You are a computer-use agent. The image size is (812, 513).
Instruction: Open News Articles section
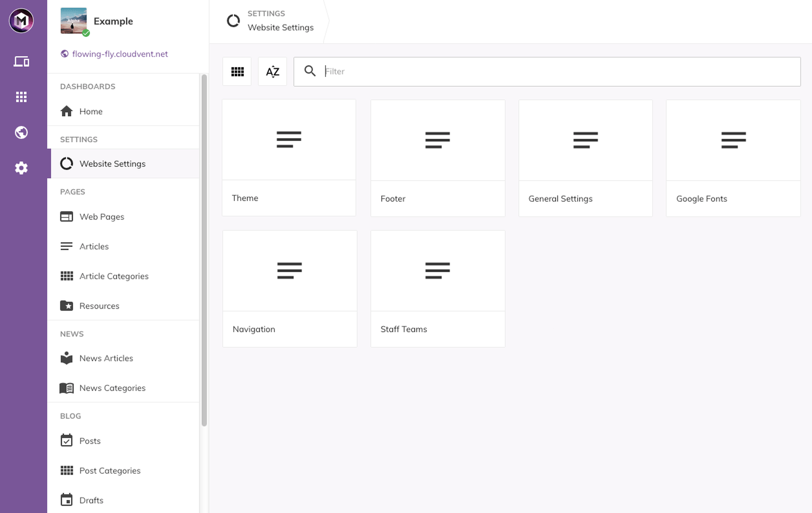[x=106, y=358]
